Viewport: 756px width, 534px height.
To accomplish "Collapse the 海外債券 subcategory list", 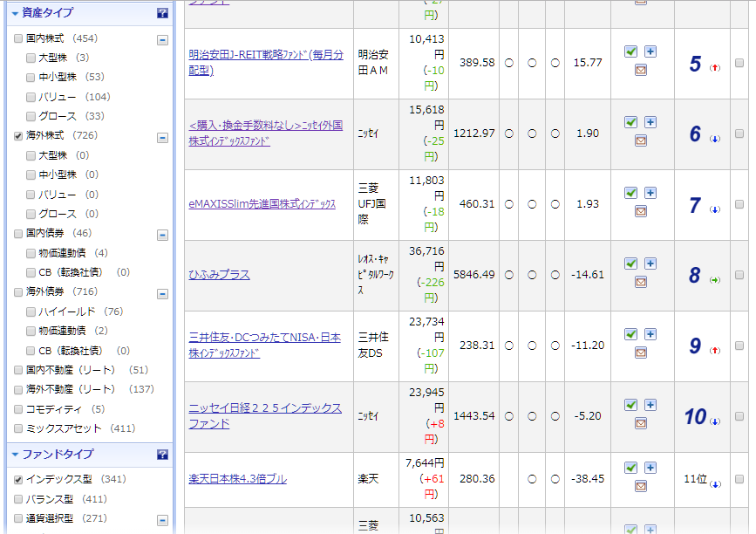I will tap(162, 294).
